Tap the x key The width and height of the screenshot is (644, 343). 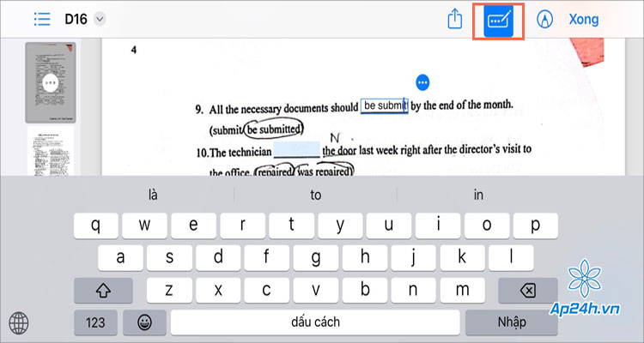pyautogui.click(x=218, y=291)
